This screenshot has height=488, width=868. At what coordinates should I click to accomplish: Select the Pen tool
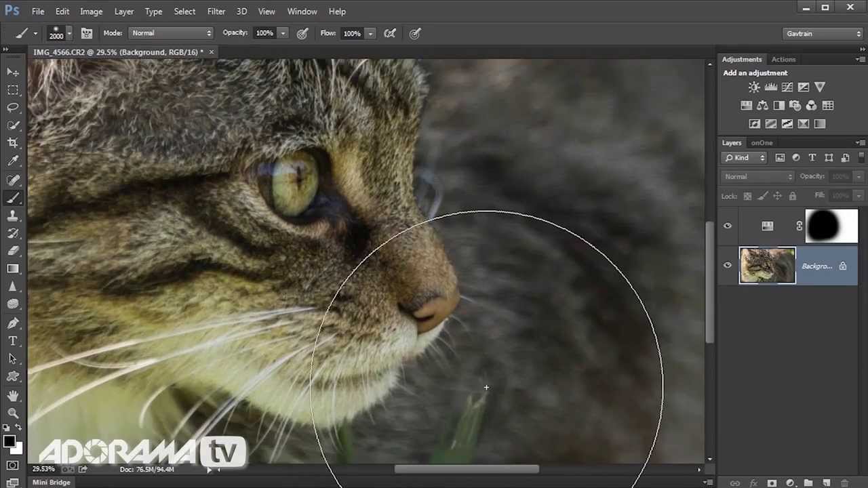point(13,323)
